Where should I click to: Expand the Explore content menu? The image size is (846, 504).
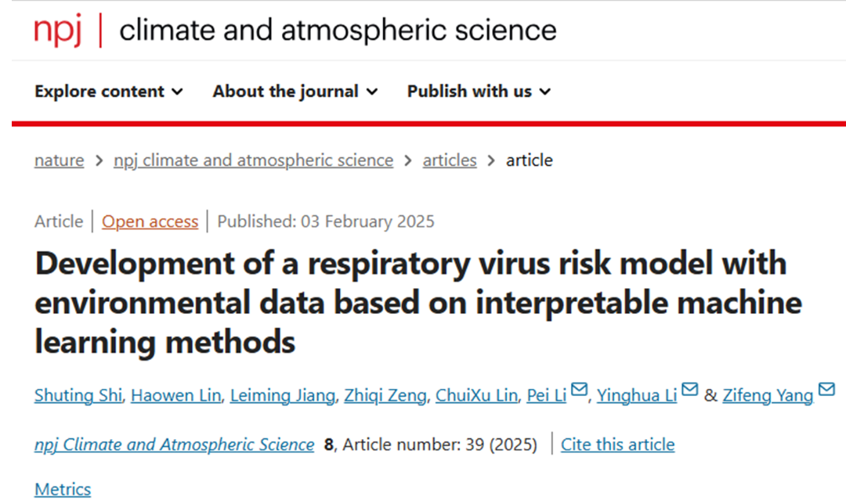pos(109,92)
